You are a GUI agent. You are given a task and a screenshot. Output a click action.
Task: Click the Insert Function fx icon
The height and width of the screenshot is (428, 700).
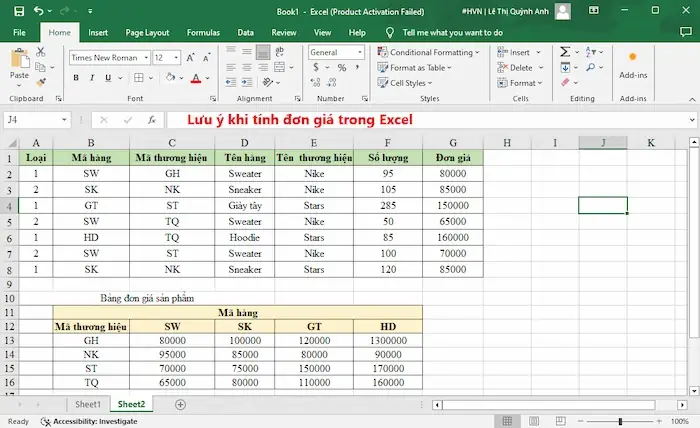pos(152,120)
